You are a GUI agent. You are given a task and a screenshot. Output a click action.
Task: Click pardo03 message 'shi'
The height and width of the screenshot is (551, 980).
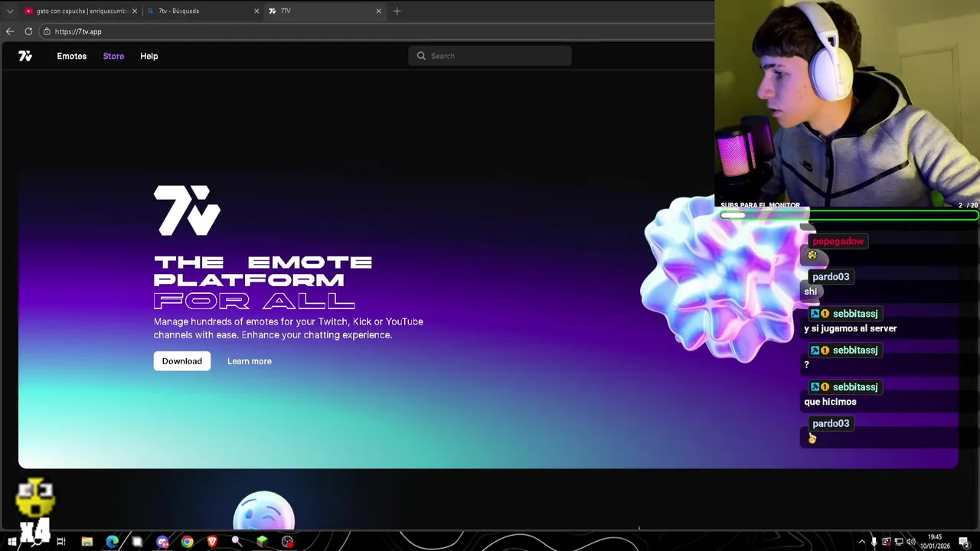(810, 292)
